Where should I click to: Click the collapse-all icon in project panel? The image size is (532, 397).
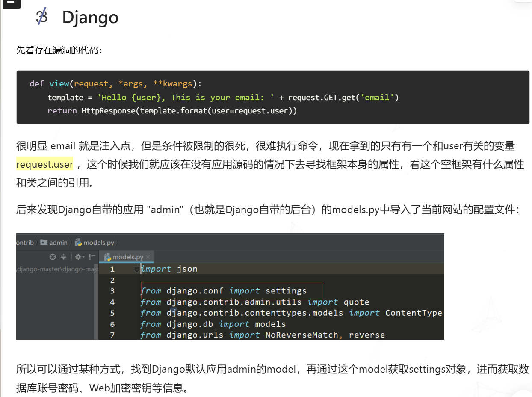pos(63,257)
